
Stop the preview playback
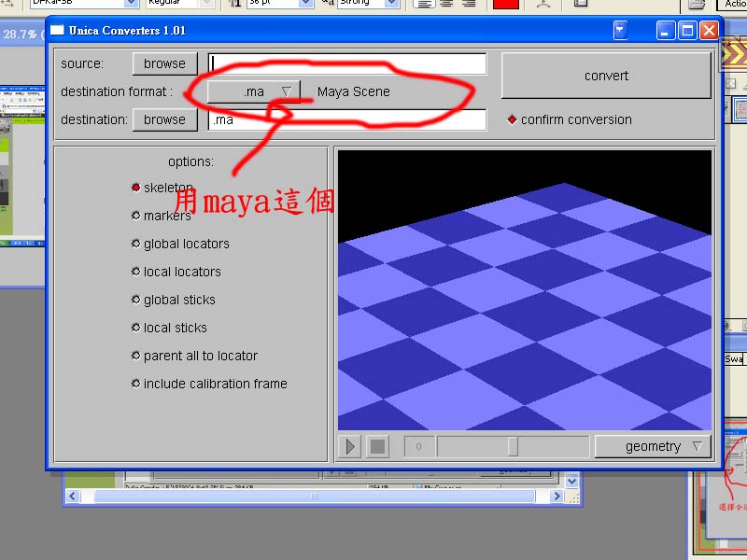click(378, 447)
